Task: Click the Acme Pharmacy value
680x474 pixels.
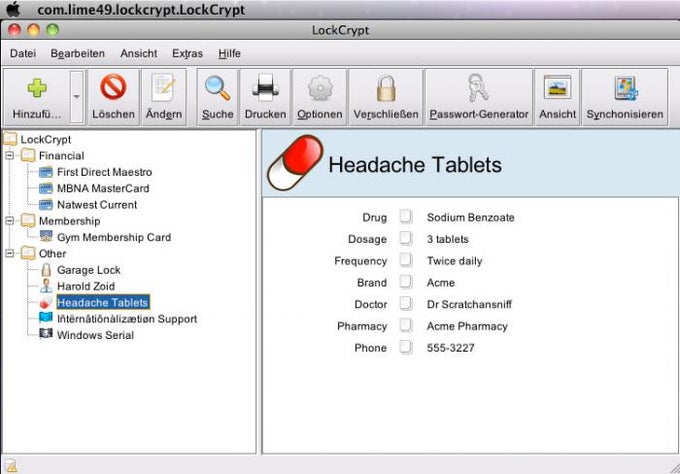Action: 467,326
